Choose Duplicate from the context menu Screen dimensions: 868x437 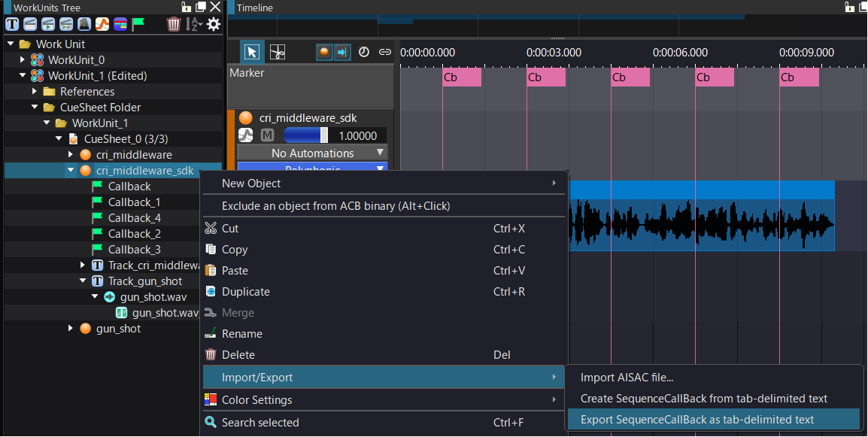tap(385, 291)
